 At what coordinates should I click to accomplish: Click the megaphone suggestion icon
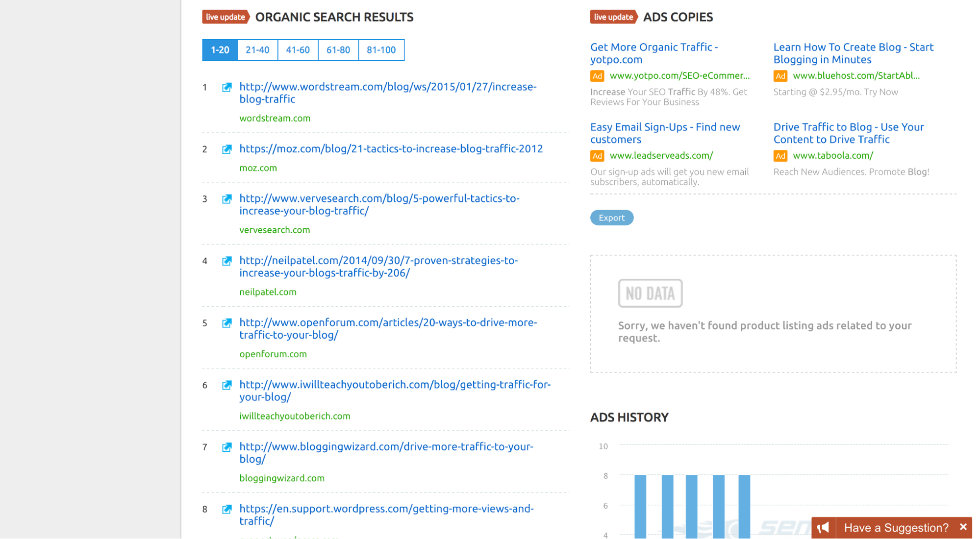823,528
